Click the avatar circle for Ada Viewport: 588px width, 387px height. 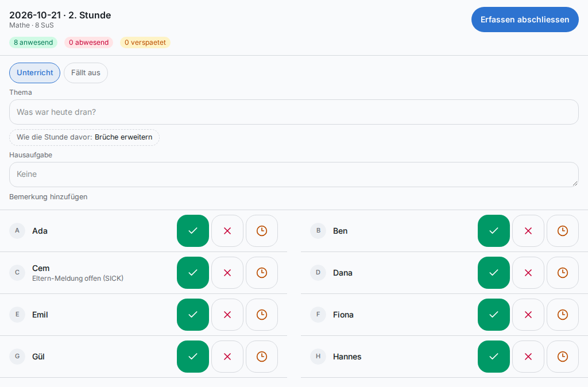tap(17, 231)
